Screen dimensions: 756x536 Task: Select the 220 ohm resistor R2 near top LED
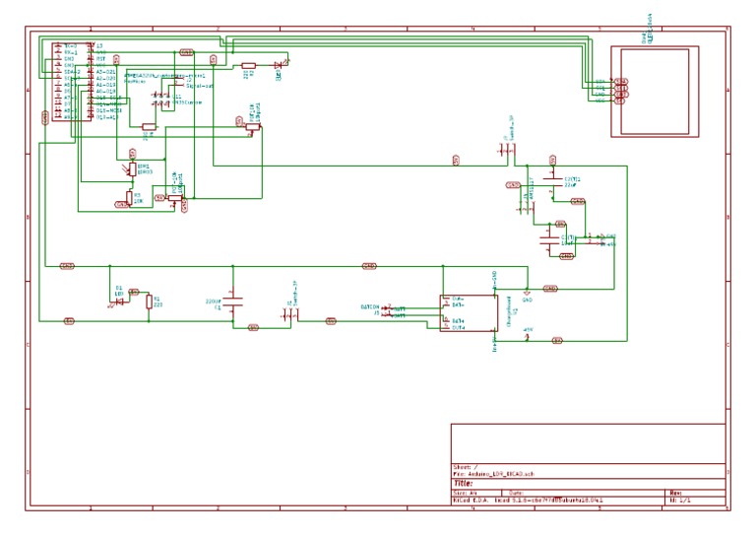pyautogui.click(x=248, y=65)
